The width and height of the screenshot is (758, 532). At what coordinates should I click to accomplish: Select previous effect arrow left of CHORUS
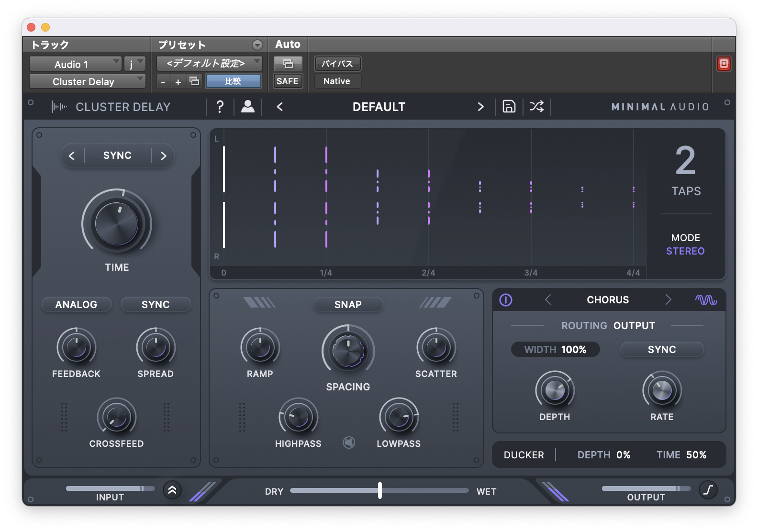coord(548,300)
